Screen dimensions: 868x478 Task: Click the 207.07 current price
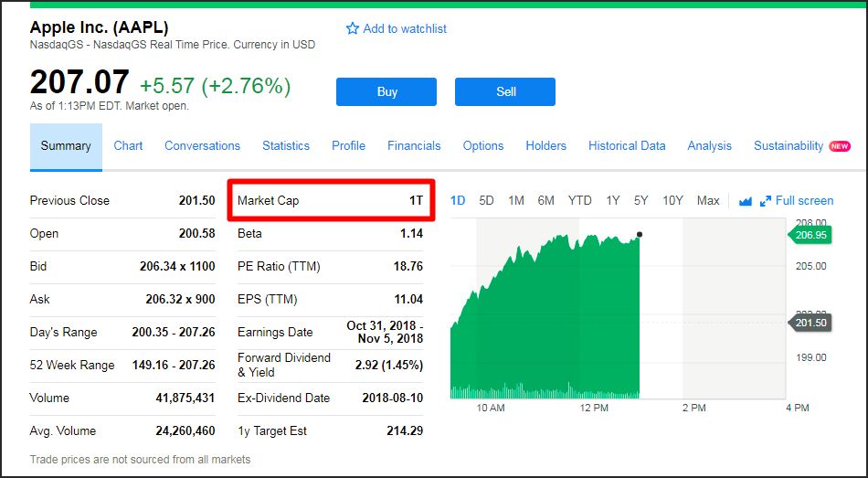coord(79,82)
